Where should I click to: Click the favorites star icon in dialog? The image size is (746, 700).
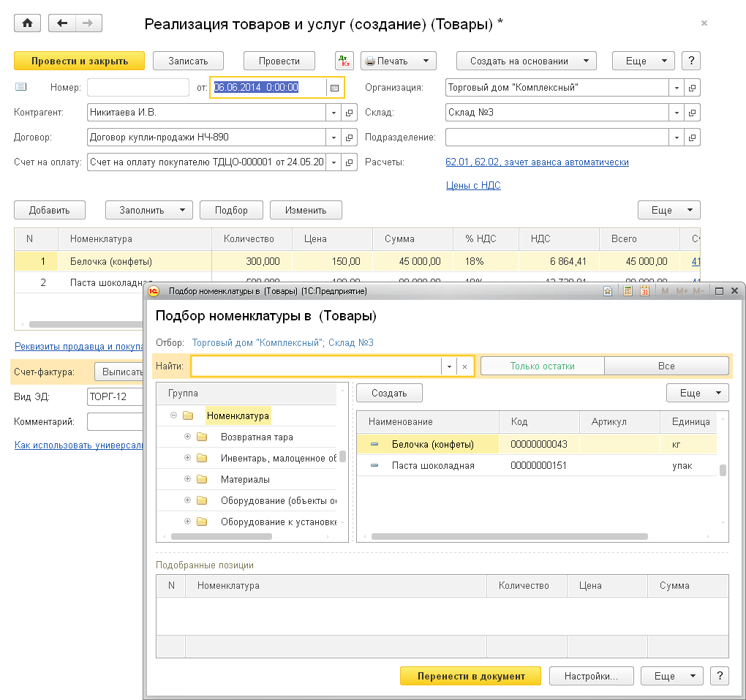pyautogui.click(x=608, y=291)
